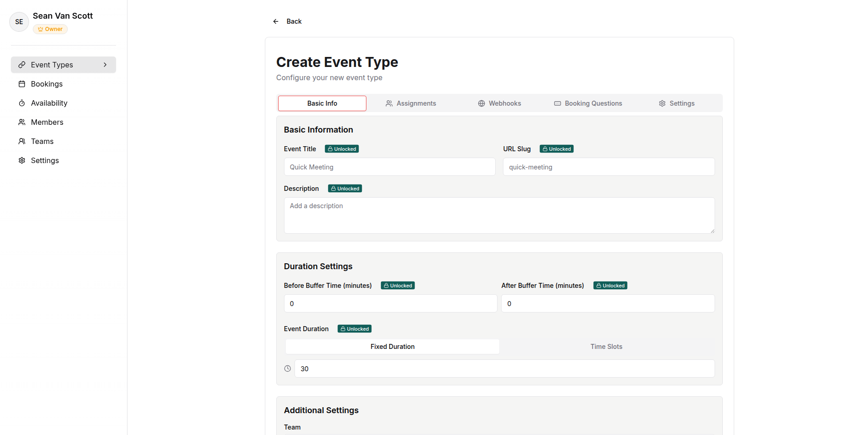The height and width of the screenshot is (435, 868).
Task: Click the clock icon beside duration field
Action: [288, 368]
